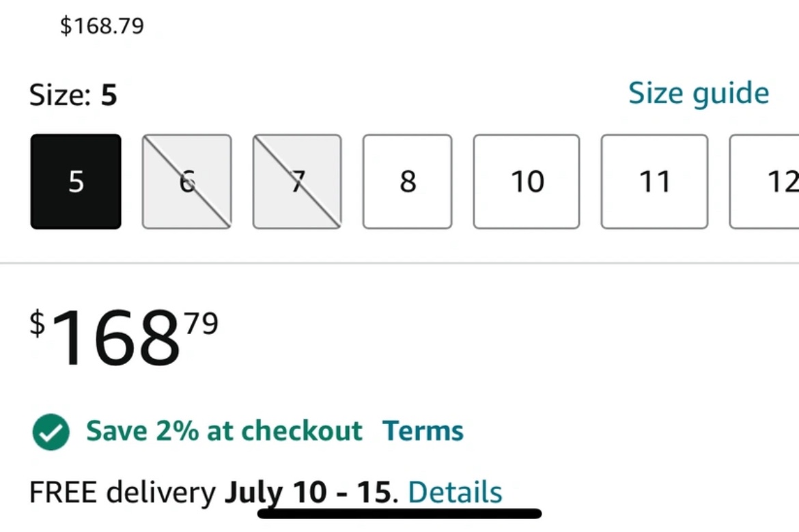
Task: Click the FREE delivery text
Action: point(122,492)
